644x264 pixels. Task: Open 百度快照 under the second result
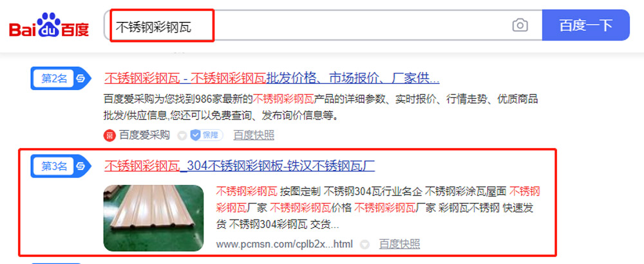[253, 135]
